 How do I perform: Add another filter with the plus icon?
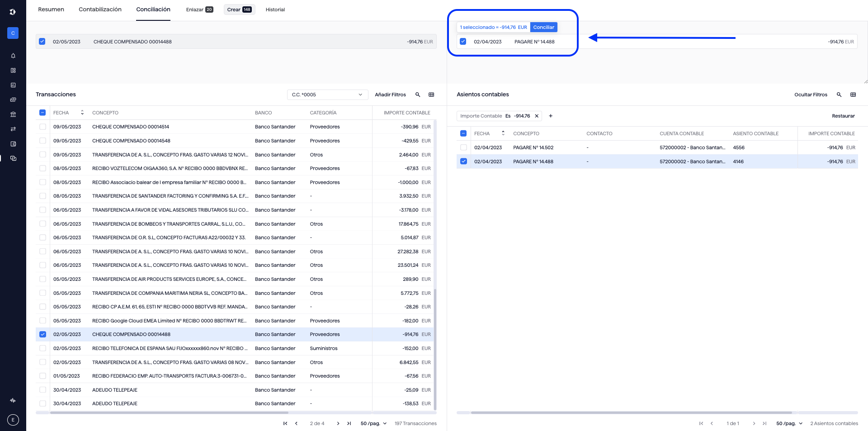coord(551,116)
